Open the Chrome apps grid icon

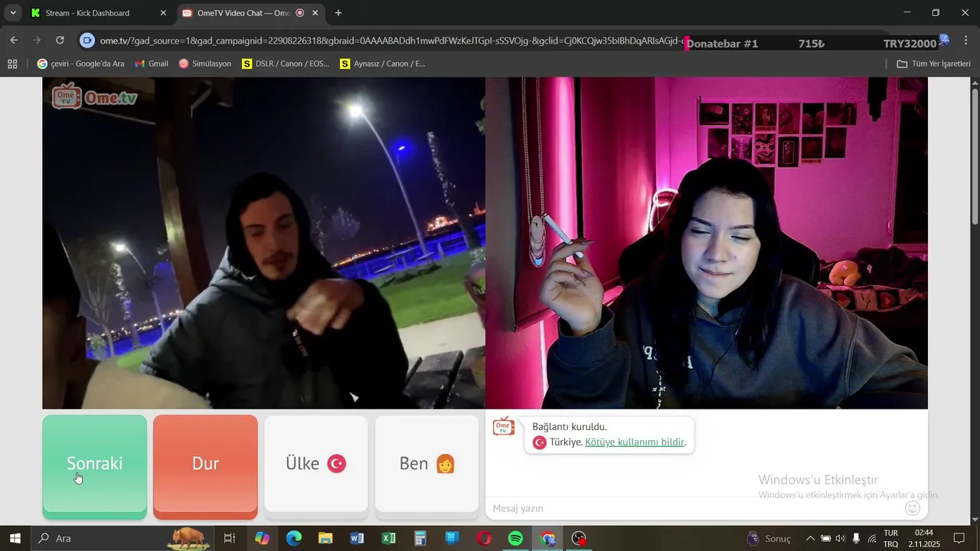point(12,64)
